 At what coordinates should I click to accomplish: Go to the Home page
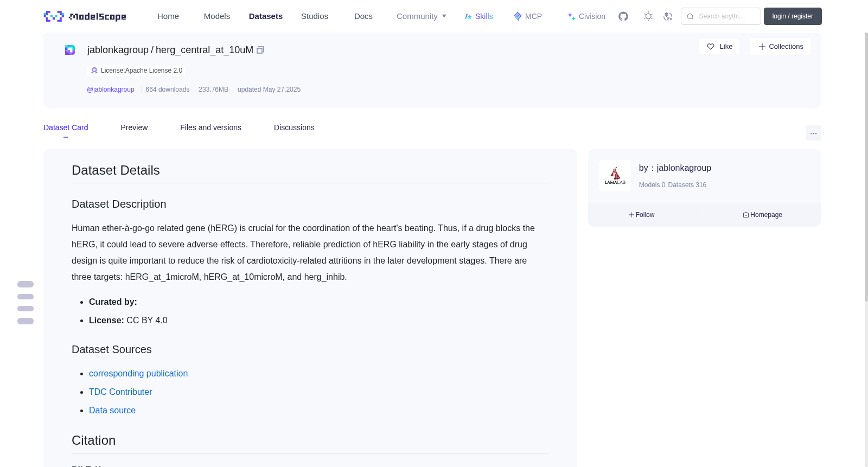click(x=168, y=16)
